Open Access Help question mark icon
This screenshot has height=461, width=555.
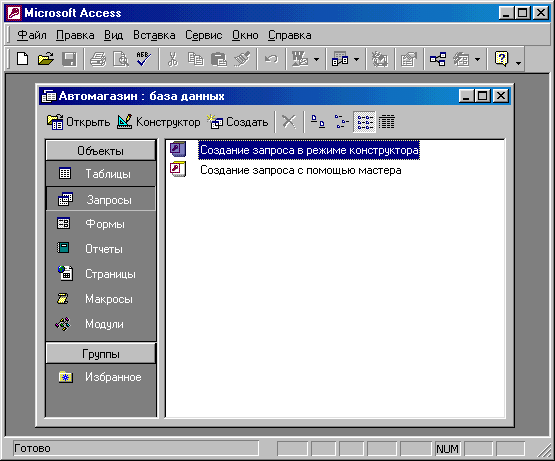[x=502, y=59]
